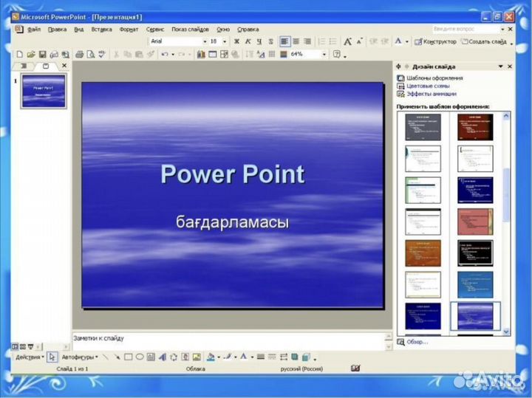532x398 pixels.
Task: Align text right
Action: point(307,41)
